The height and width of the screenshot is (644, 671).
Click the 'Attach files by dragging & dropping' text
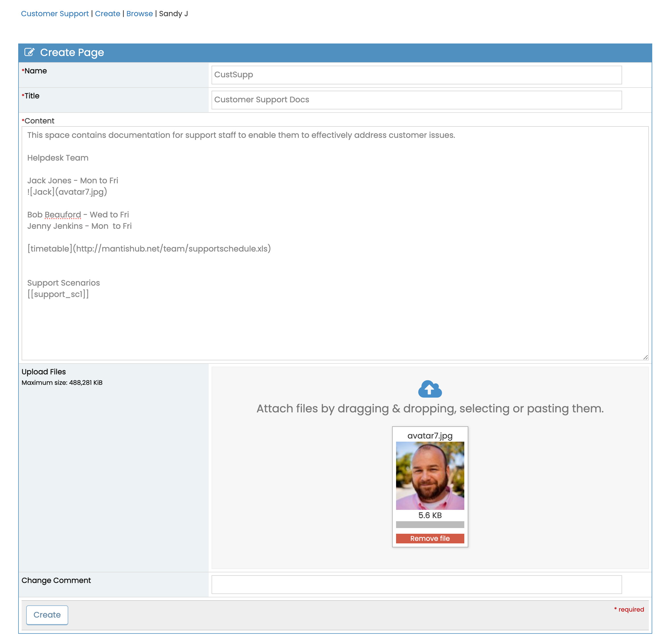tap(430, 409)
